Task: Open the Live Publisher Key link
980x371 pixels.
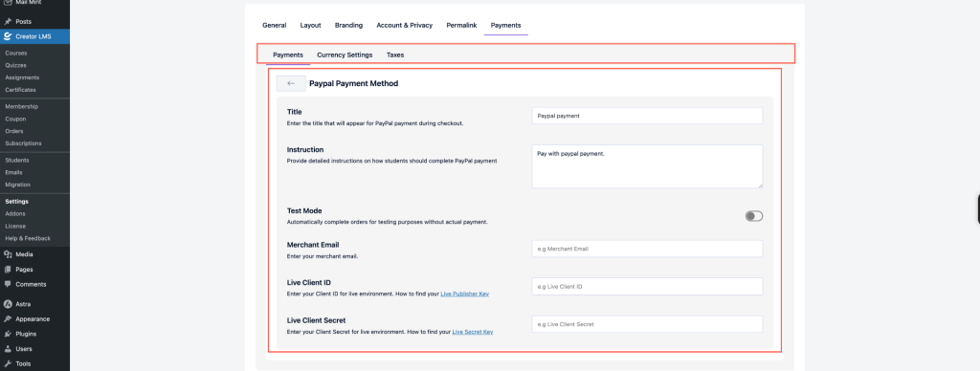Action: point(465,294)
